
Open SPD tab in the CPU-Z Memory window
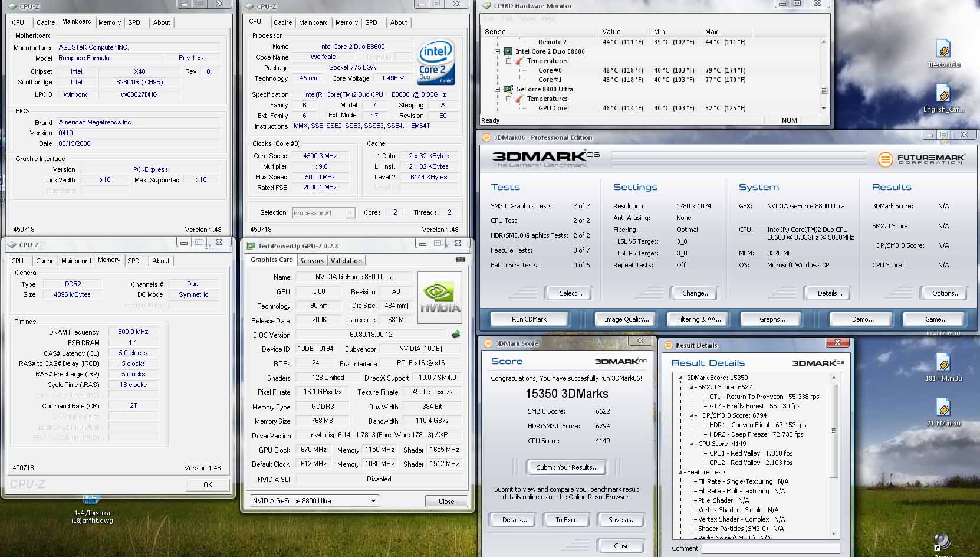click(134, 261)
